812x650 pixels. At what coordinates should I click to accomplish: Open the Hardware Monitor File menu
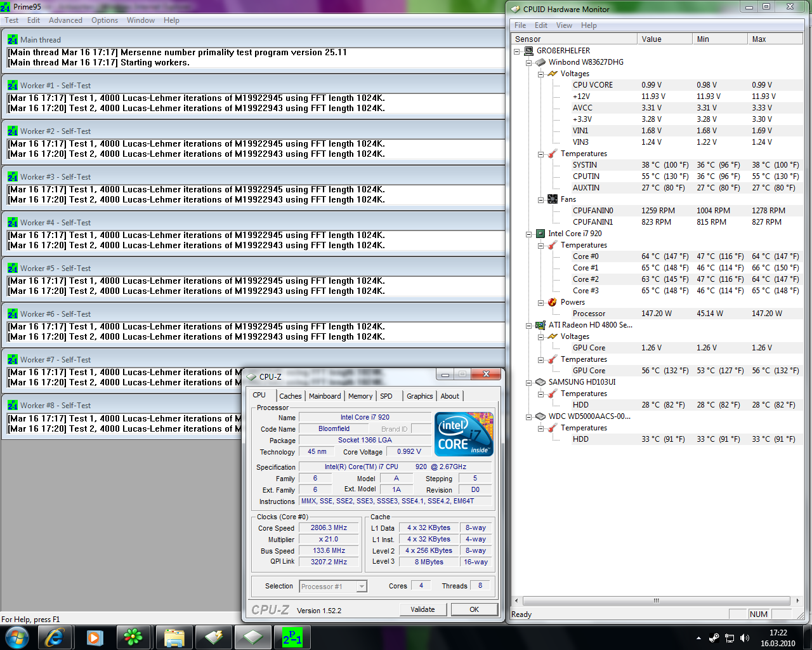click(x=520, y=25)
